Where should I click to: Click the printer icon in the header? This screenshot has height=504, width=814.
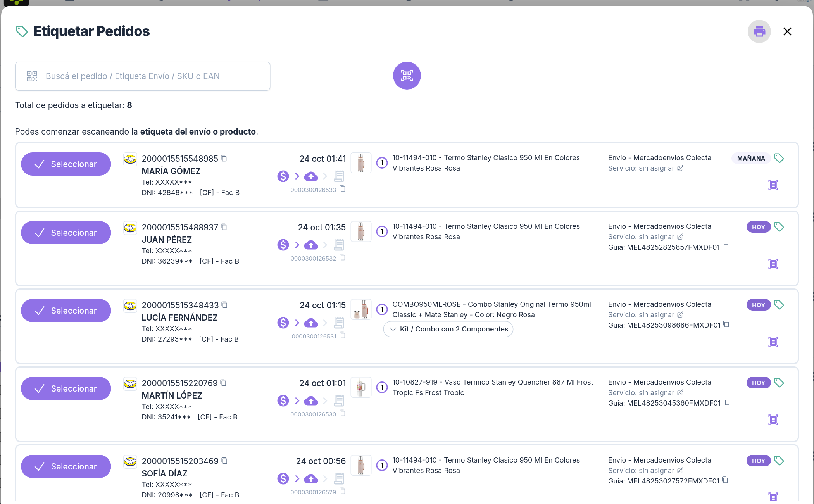tap(759, 31)
